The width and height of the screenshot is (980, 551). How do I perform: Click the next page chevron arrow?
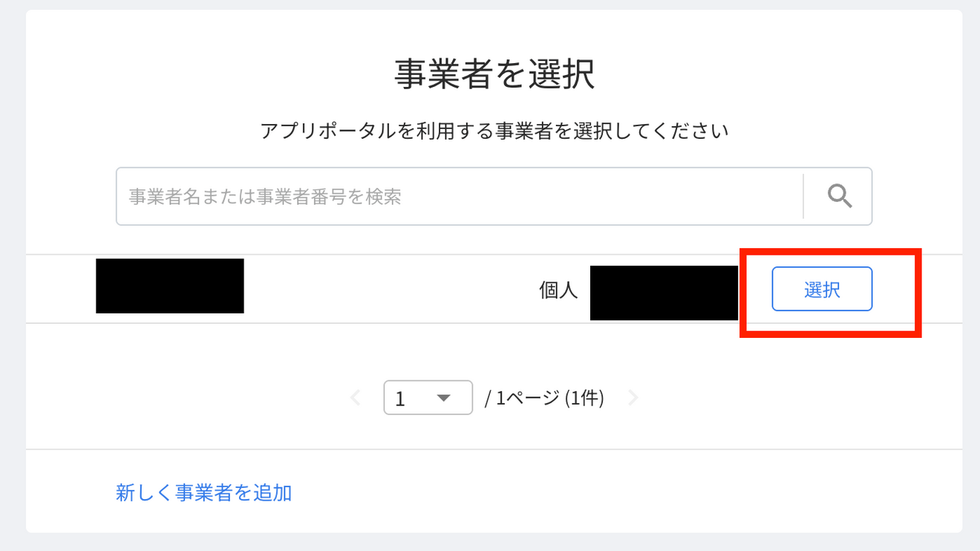633,397
